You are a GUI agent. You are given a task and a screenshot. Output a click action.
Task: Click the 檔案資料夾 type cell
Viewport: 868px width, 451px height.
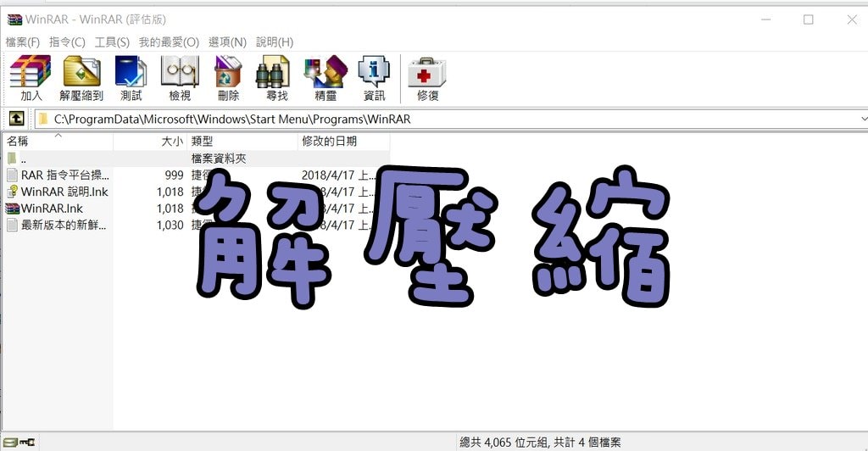point(219,159)
